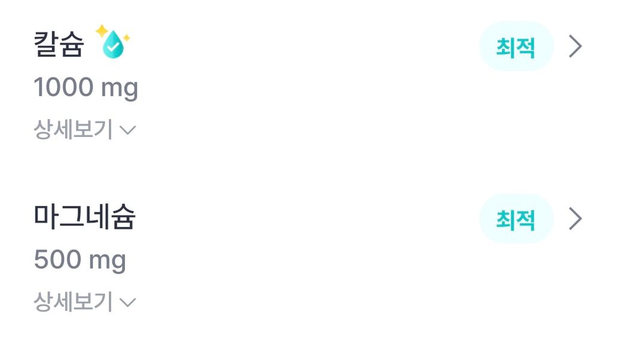
Task: Open calcium details with the right arrow
Action: click(x=575, y=46)
